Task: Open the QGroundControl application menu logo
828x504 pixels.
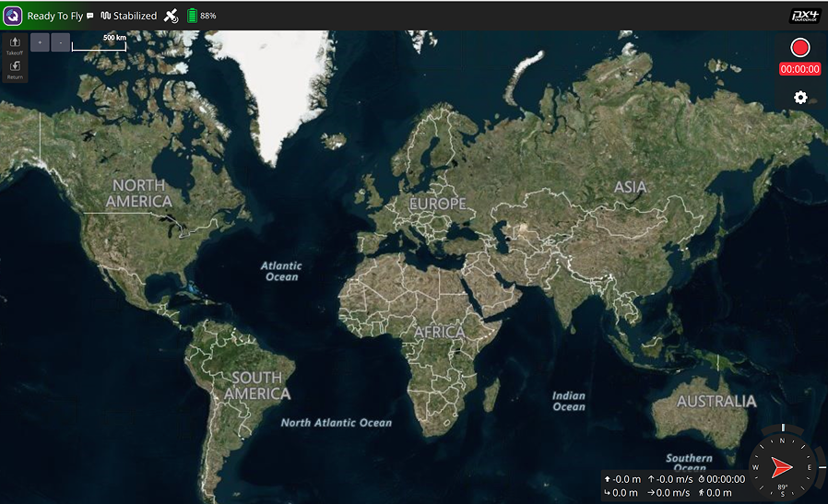Action: pos(12,16)
